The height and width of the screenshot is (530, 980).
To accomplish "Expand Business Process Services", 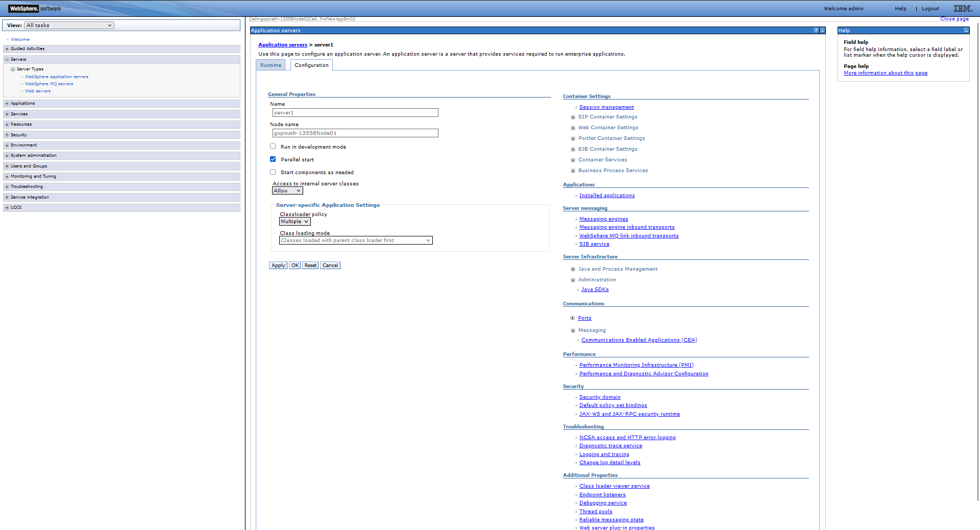I will [573, 171].
